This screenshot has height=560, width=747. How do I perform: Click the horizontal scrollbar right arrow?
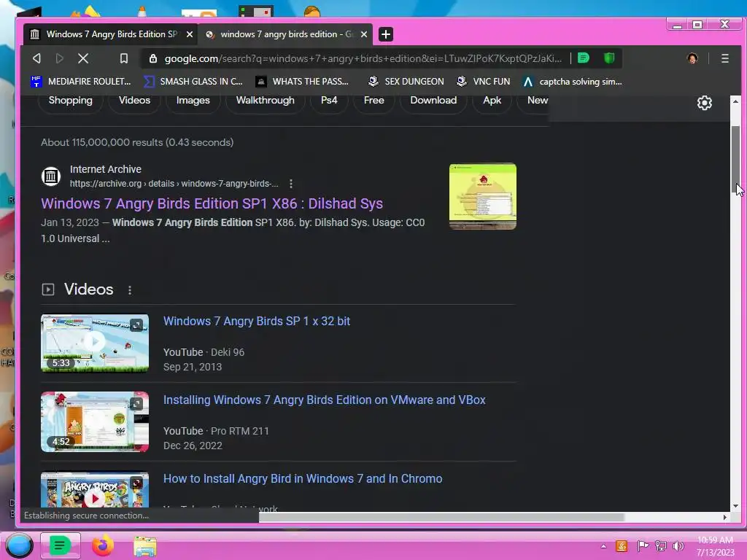coord(724,517)
